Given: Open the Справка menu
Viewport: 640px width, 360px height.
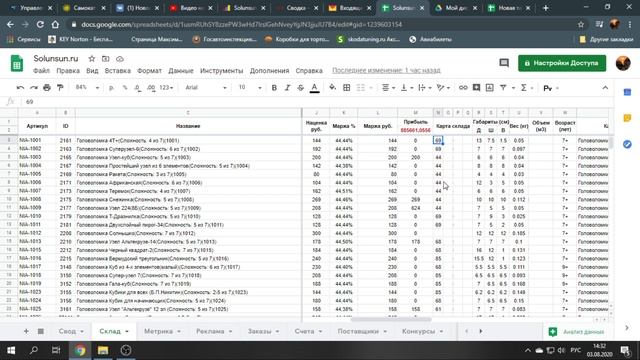Looking at the screenshot, I should tap(309, 71).
